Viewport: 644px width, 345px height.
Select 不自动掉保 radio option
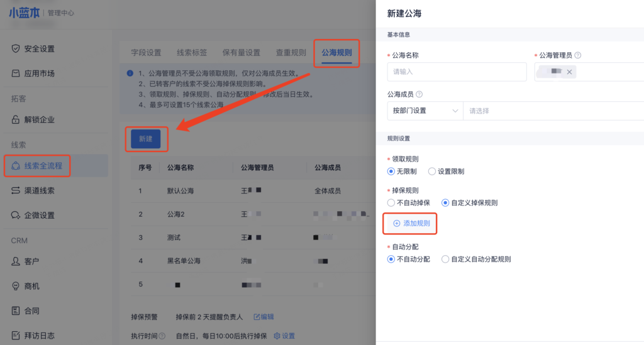coord(392,203)
